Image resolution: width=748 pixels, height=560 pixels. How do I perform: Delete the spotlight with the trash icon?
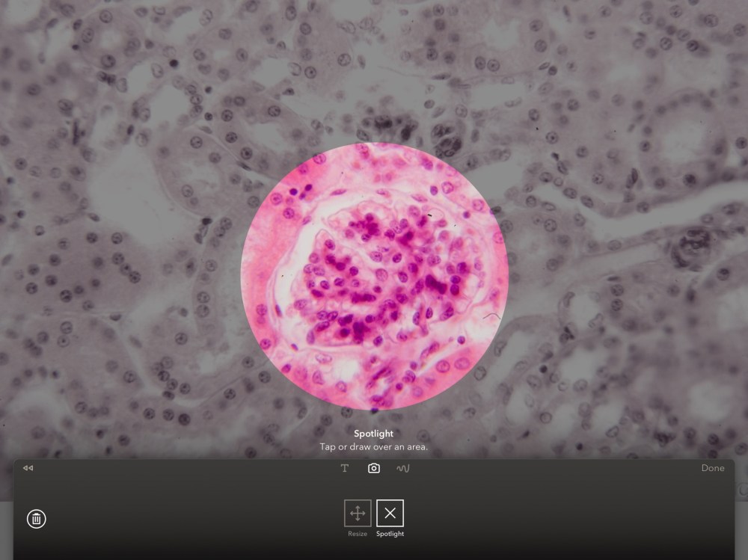tap(36, 519)
